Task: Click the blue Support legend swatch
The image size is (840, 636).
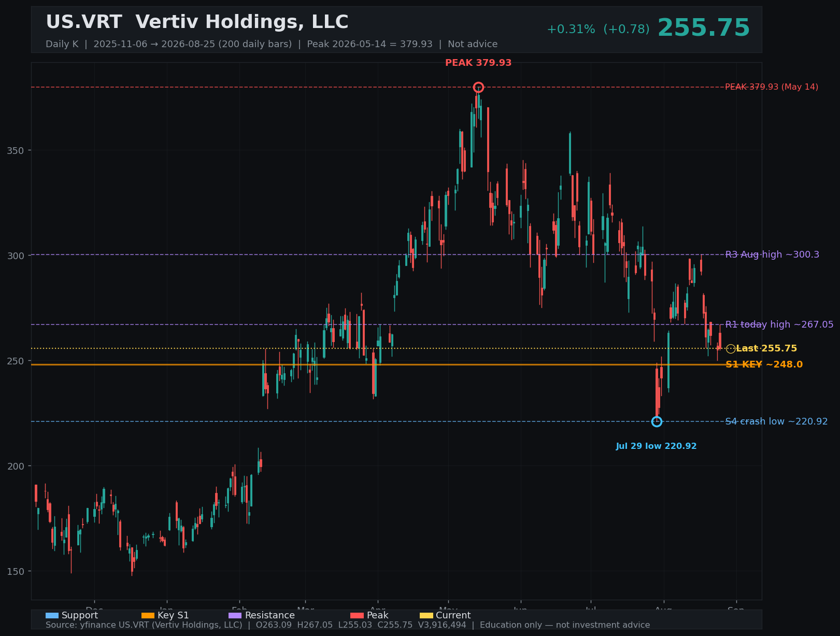Action: (x=52, y=616)
